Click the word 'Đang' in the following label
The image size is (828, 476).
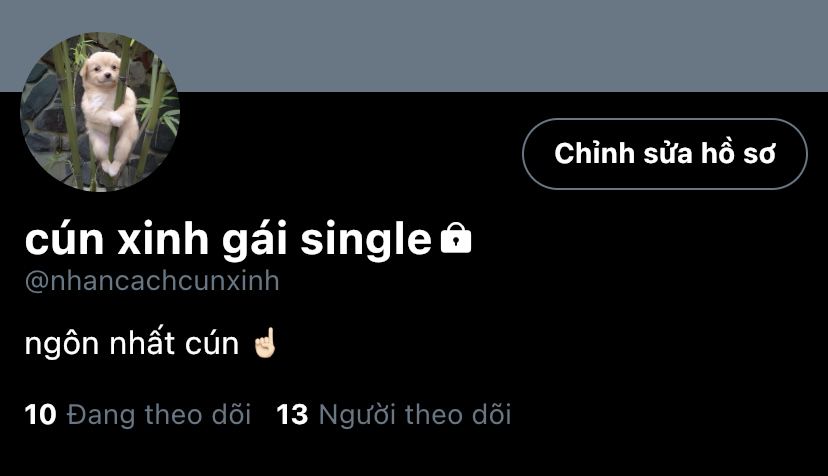(x=101, y=415)
